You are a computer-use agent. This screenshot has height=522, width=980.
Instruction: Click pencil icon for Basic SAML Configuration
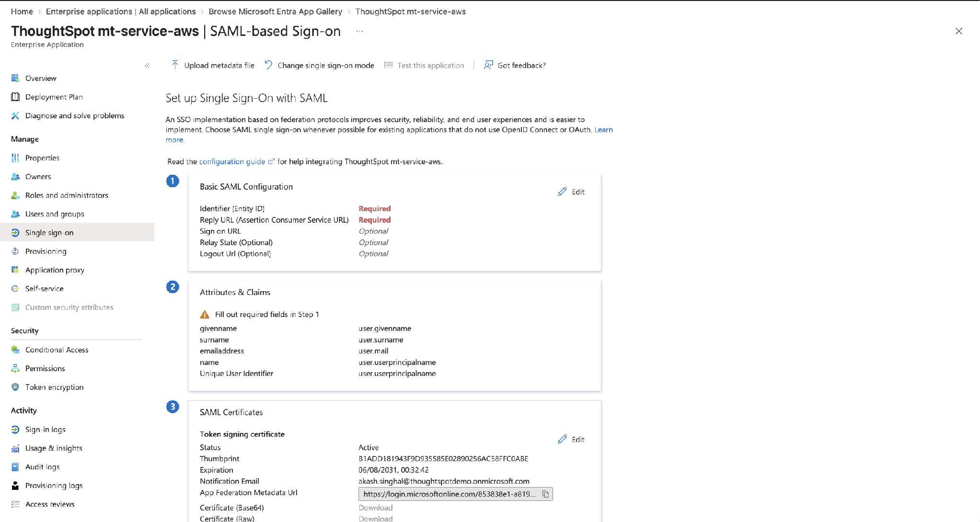point(563,192)
